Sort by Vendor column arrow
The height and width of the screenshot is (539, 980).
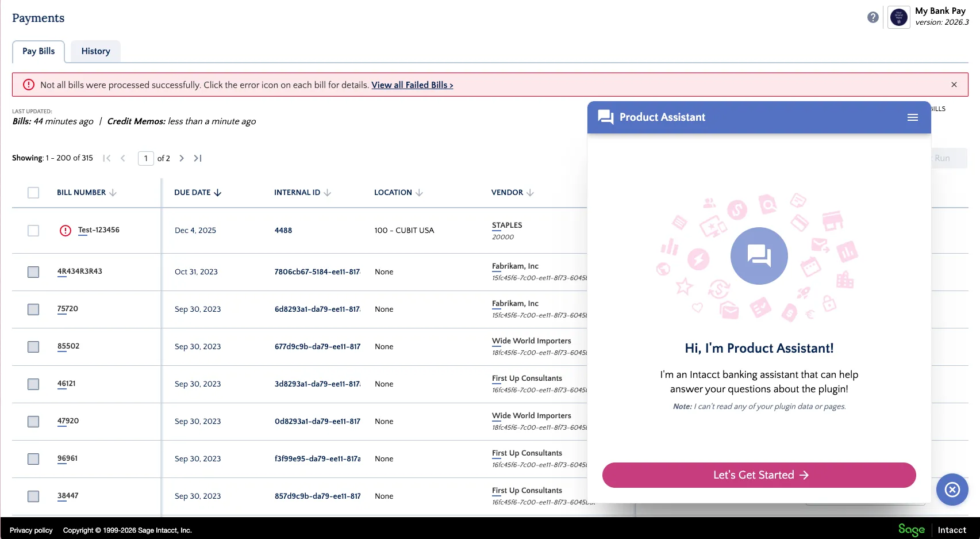530,193
